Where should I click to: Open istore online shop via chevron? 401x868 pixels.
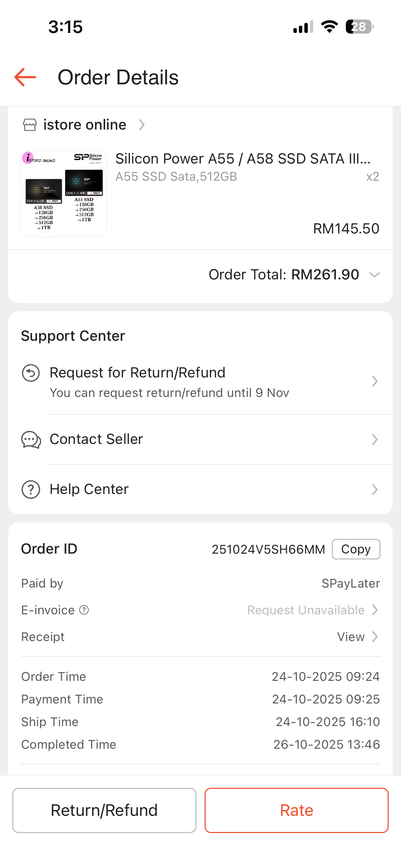point(142,125)
